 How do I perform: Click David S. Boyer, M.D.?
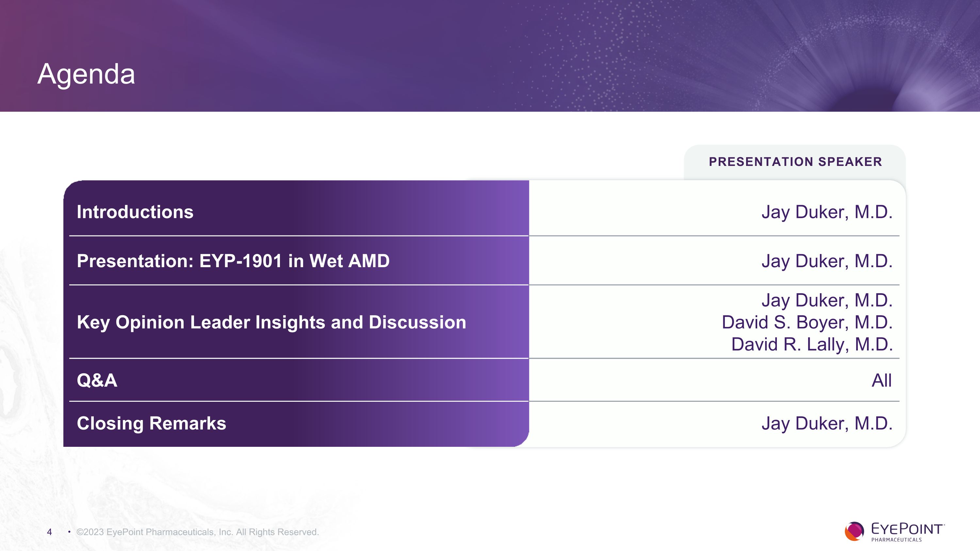pyautogui.click(x=807, y=322)
